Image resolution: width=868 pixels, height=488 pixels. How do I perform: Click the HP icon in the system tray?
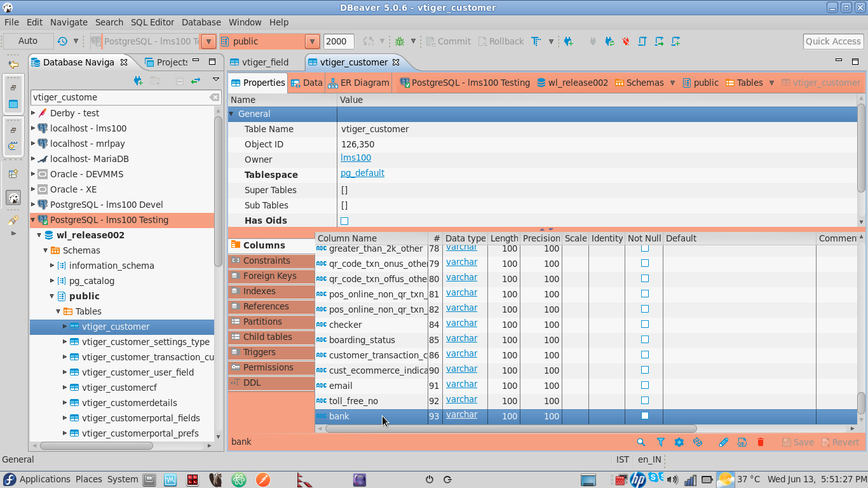tap(638, 480)
